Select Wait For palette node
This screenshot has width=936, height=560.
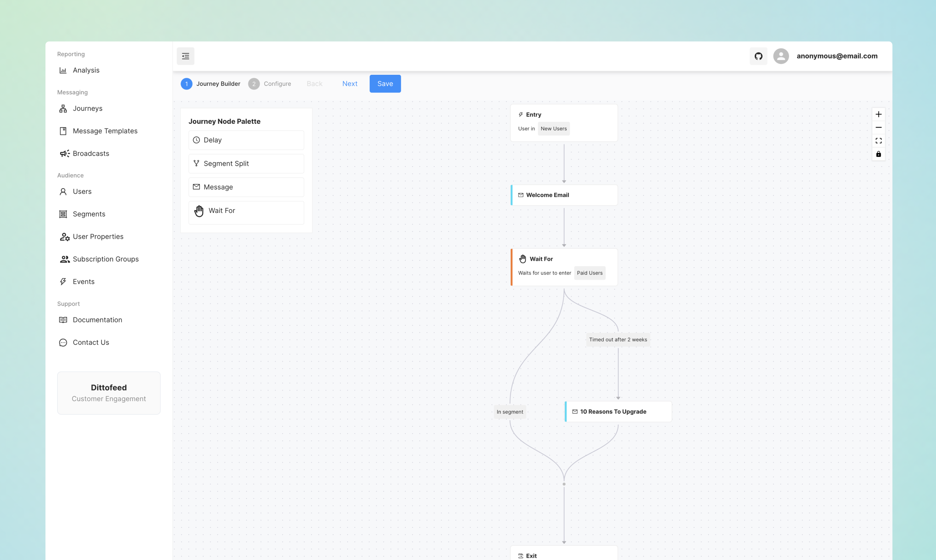pos(246,211)
